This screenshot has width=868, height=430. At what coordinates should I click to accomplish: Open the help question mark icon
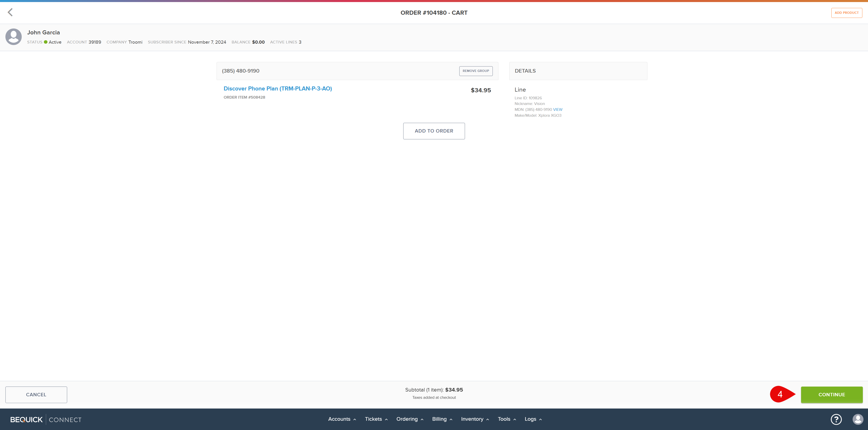click(836, 419)
